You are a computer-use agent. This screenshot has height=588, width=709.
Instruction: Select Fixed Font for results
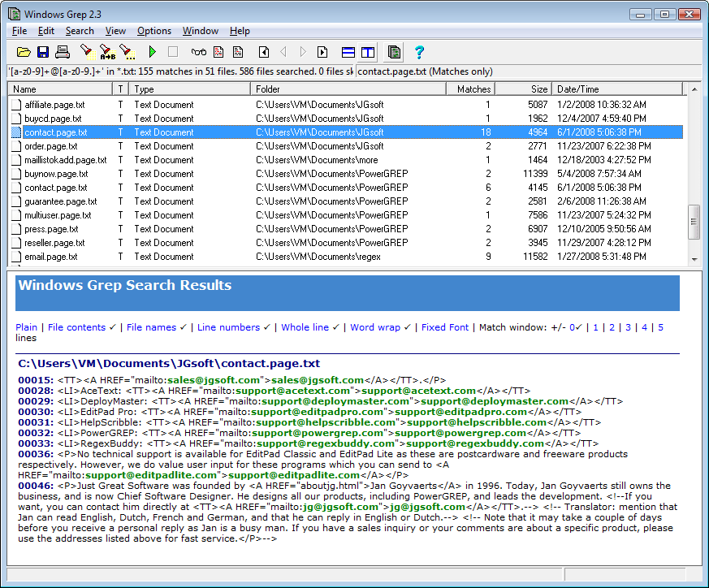[444, 327]
